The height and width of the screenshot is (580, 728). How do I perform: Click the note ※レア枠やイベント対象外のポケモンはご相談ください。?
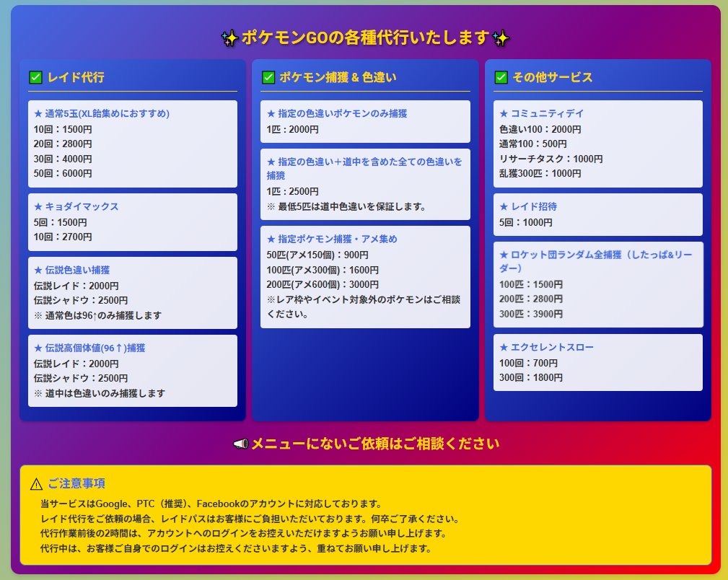[364, 307]
